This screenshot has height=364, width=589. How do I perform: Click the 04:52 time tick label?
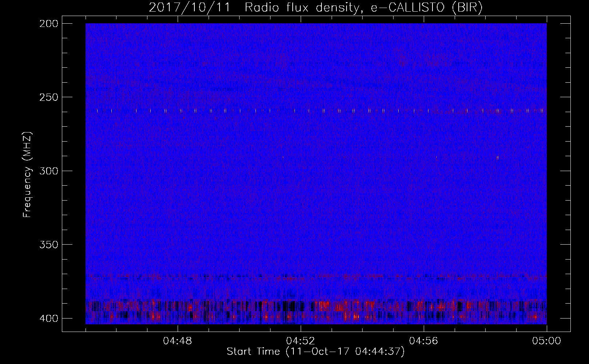301,341
